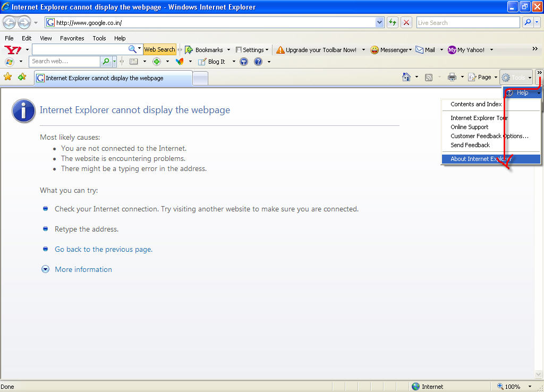Choose Customer Feedback Options menu entry
The width and height of the screenshot is (544, 392).
491,136
